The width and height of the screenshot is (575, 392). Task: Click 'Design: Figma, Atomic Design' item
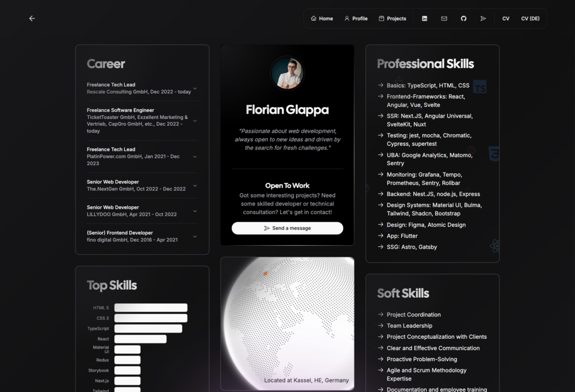(426, 225)
